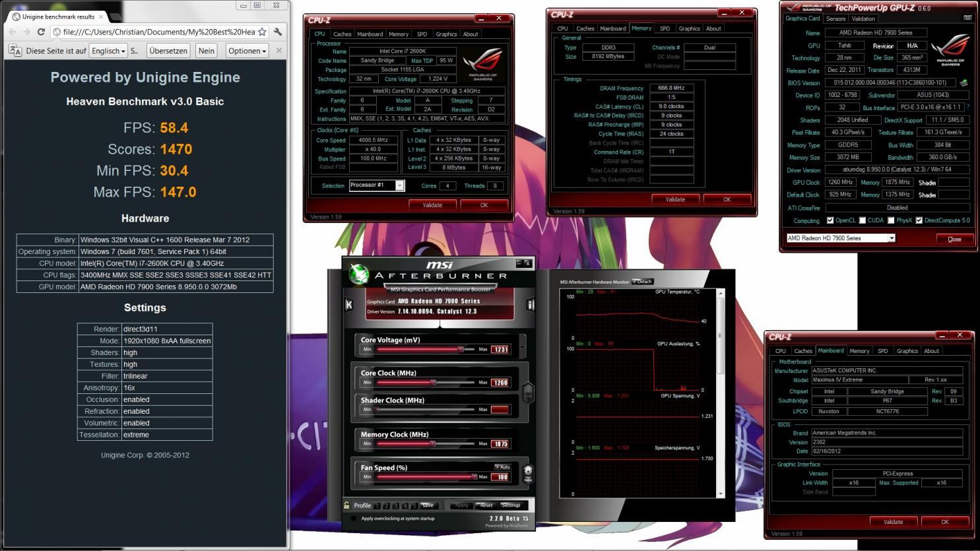
Task: Detach Afterburner hardware monitor
Action: [x=642, y=282]
